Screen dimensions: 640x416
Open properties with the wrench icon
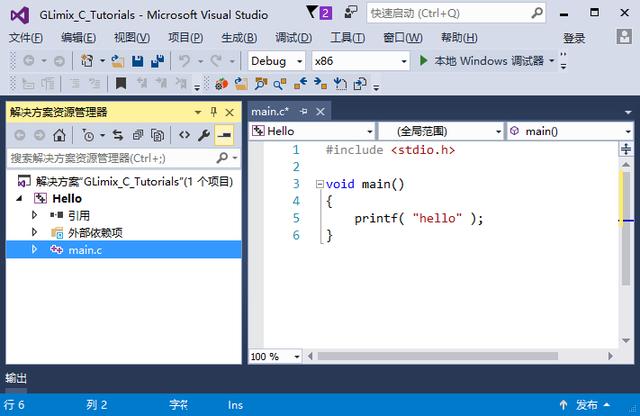tap(204, 135)
